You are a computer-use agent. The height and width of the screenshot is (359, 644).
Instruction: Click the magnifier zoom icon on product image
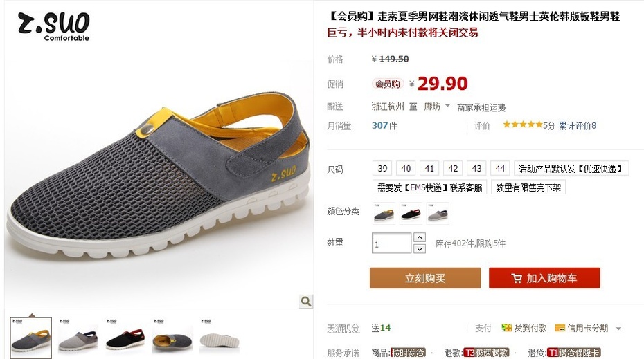coord(306,302)
